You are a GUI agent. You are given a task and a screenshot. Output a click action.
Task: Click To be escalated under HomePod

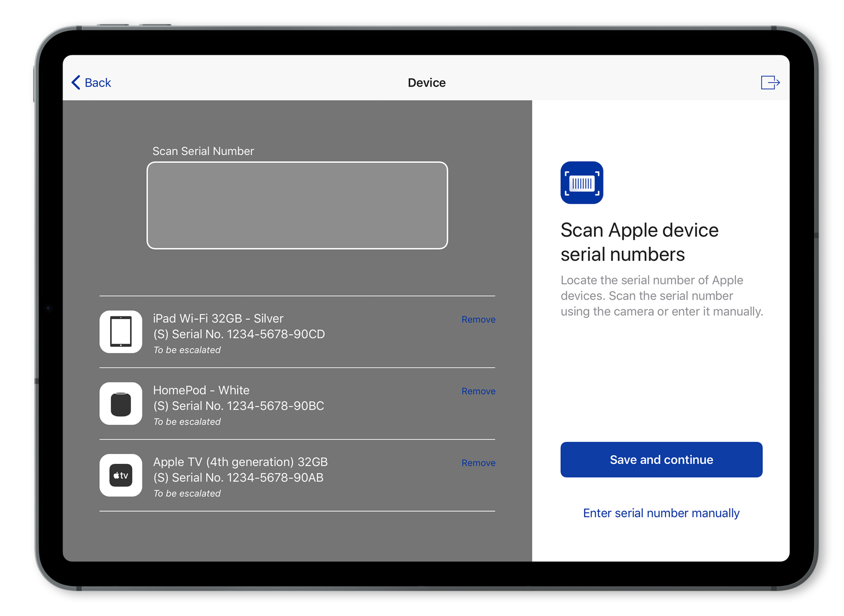[x=187, y=422]
